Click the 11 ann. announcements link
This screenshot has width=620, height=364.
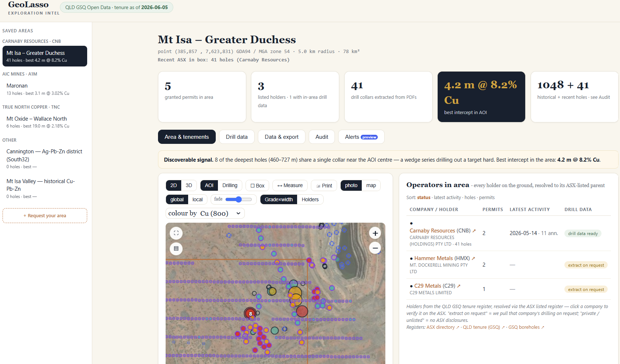[550, 233]
